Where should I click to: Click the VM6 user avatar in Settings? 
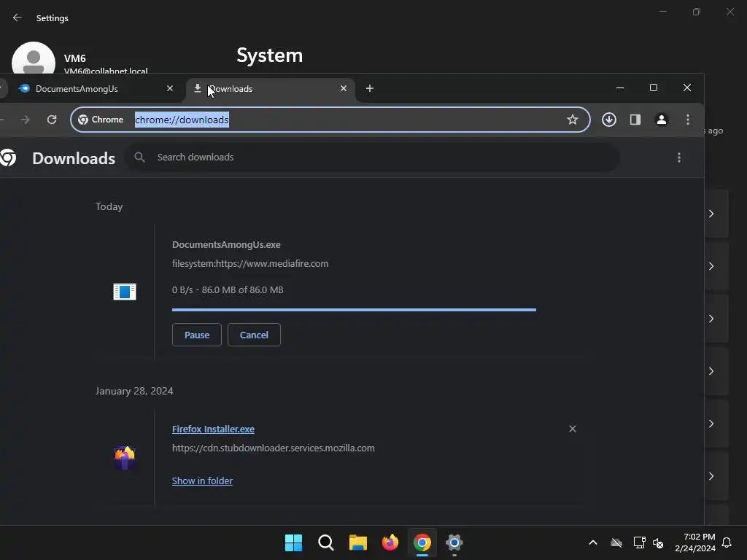click(x=34, y=58)
